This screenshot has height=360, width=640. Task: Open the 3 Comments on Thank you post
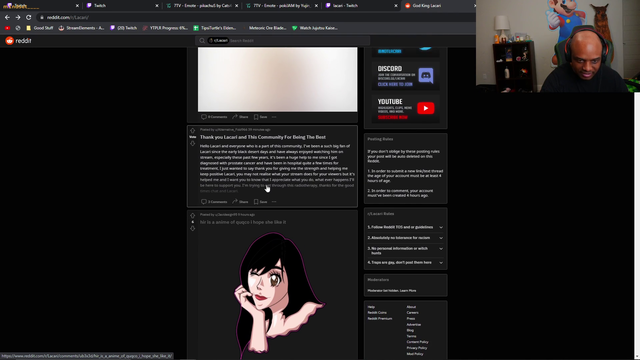tap(214, 202)
